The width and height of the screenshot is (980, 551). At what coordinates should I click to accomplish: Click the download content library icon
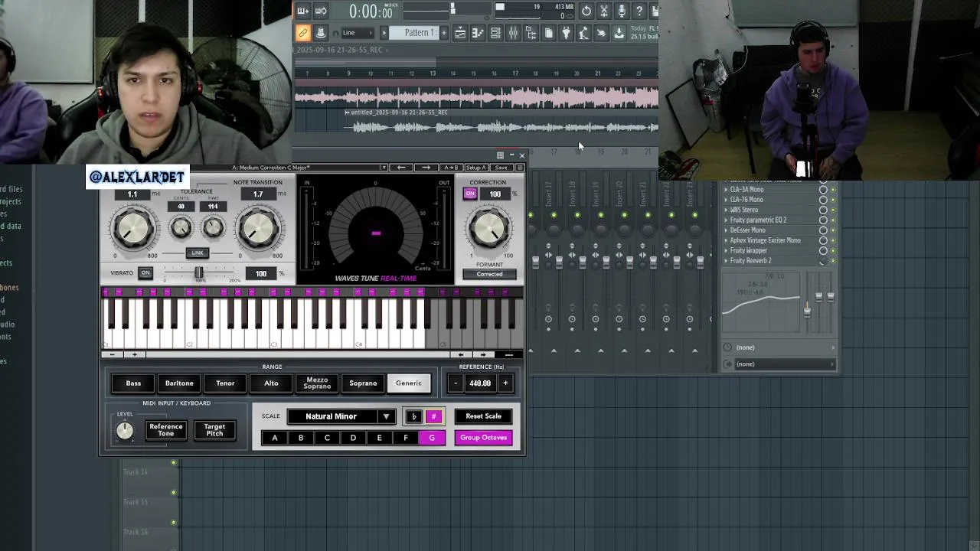tap(619, 33)
